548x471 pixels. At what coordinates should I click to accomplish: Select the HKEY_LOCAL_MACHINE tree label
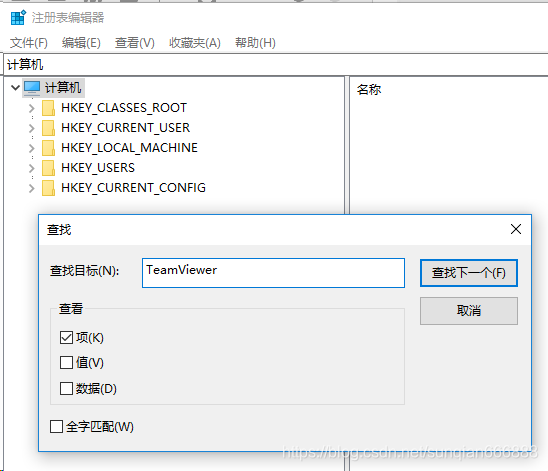coord(129,148)
